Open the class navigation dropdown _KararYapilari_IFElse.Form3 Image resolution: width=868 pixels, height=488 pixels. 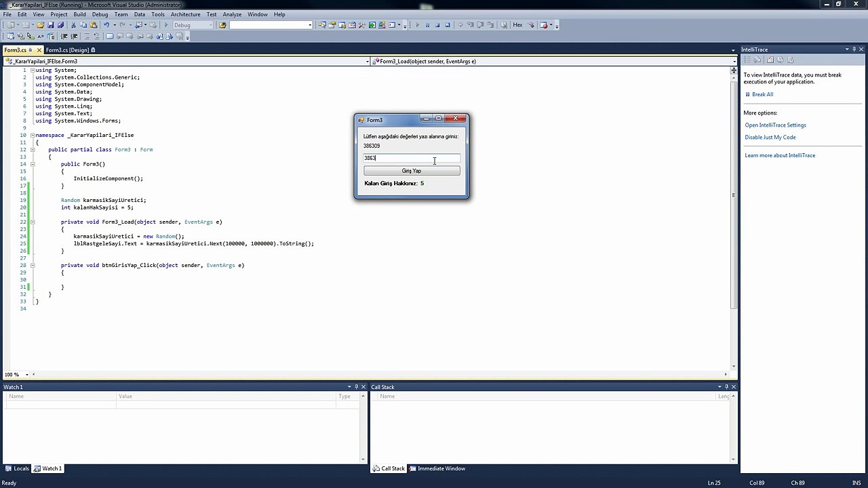pyautogui.click(x=367, y=62)
